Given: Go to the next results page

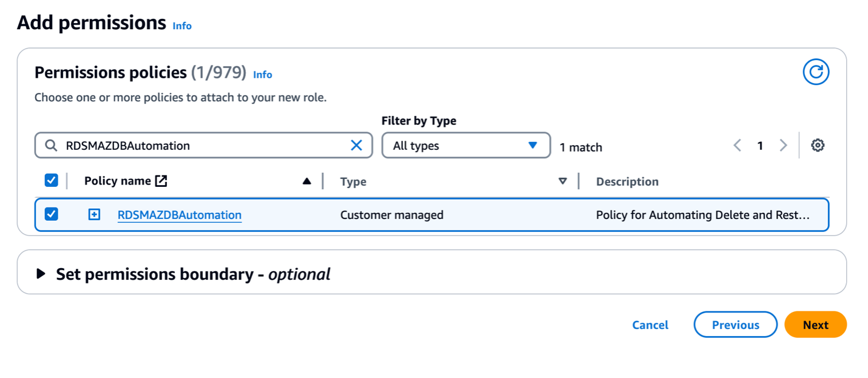Looking at the screenshot, I should tap(783, 146).
